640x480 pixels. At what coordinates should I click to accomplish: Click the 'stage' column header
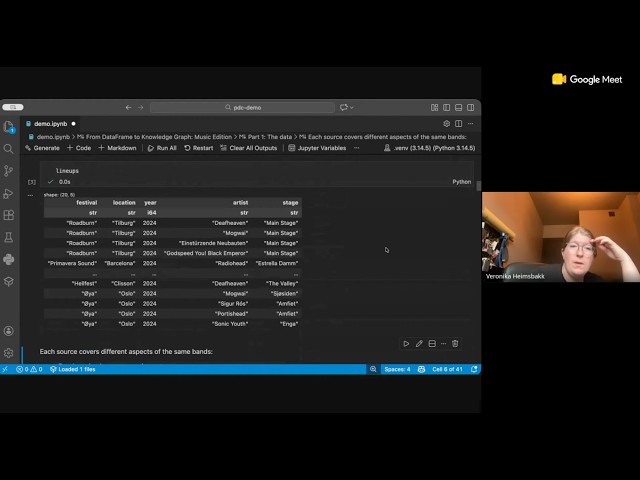click(x=290, y=202)
